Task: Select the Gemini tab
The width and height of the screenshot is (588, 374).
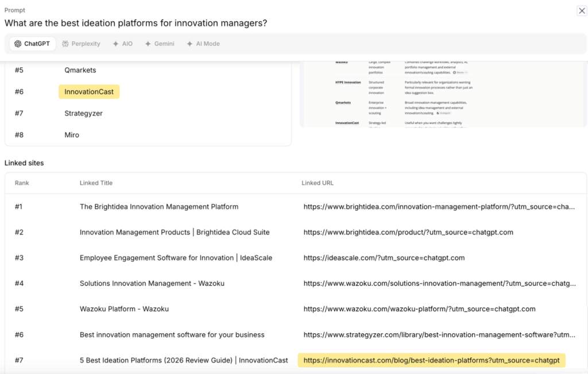Action: pyautogui.click(x=160, y=44)
